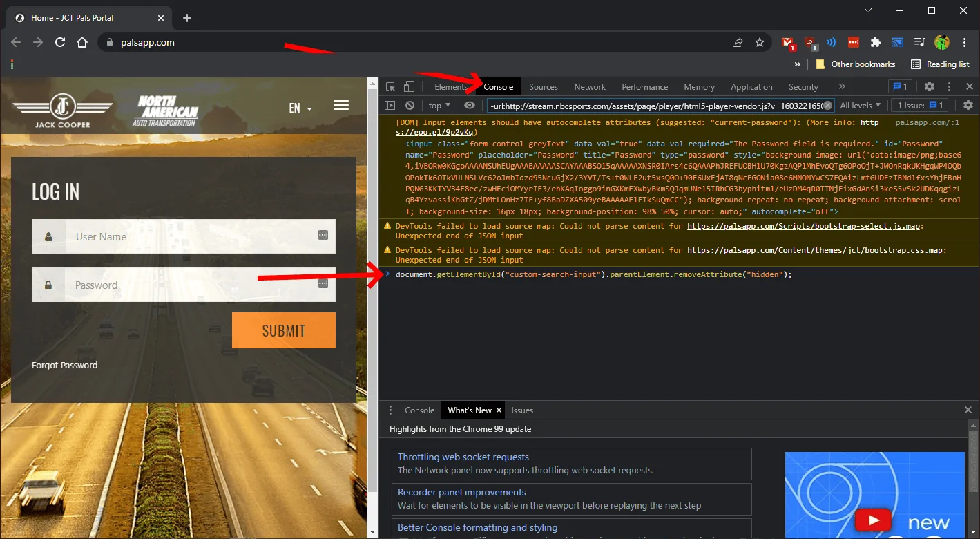The width and height of the screenshot is (980, 539).
Task: Switch to the Network tab in DevTools
Action: [x=589, y=86]
